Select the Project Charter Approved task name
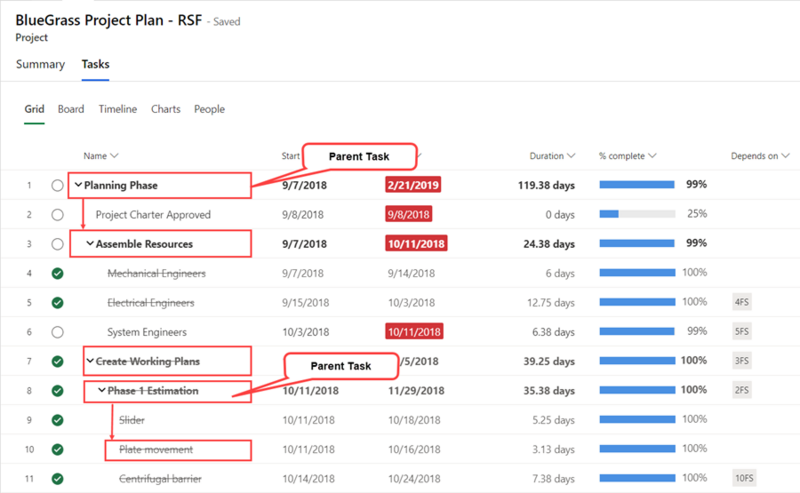 point(153,215)
